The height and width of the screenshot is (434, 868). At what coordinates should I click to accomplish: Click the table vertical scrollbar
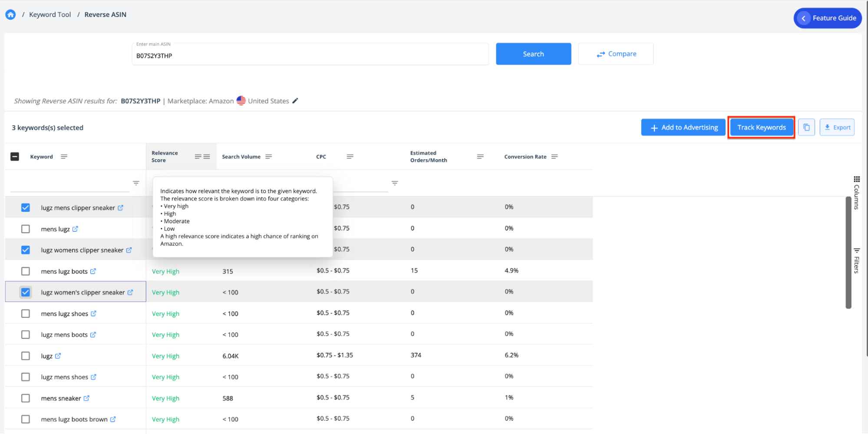pyautogui.click(x=848, y=253)
